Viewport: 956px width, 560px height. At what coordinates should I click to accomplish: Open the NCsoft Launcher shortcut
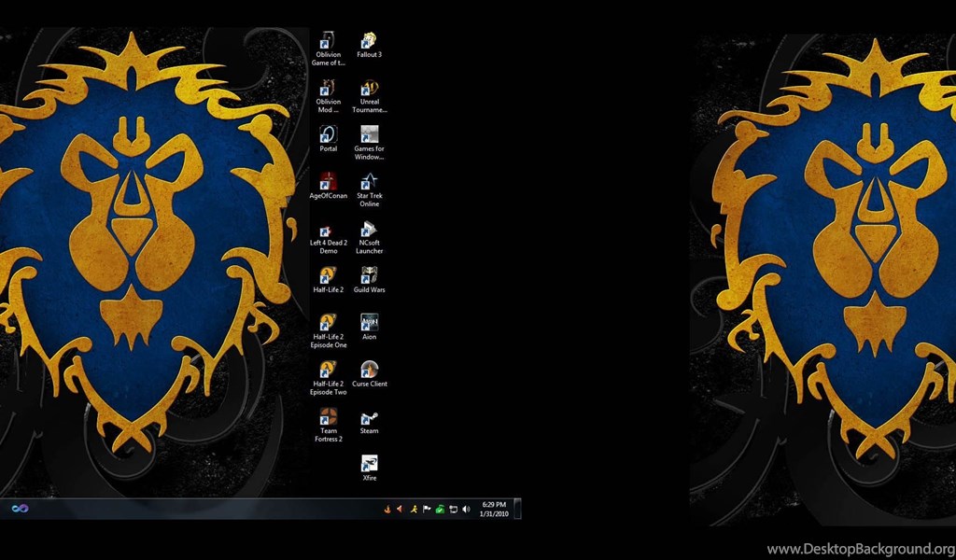click(x=370, y=237)
